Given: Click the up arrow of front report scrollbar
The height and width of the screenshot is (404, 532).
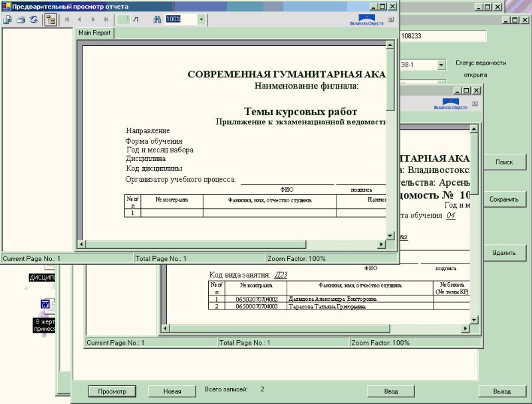Looking at the screenshot, I should pos(390,45).
